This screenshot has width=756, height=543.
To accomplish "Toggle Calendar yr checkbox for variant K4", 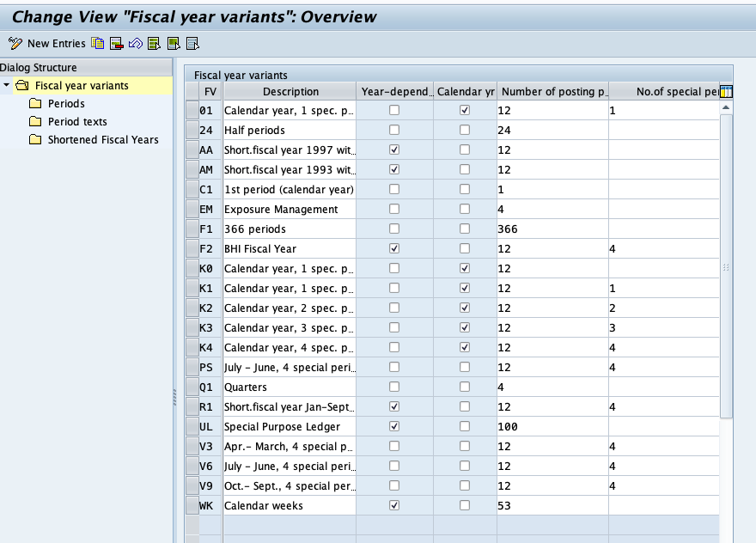I will pos(464,347).
